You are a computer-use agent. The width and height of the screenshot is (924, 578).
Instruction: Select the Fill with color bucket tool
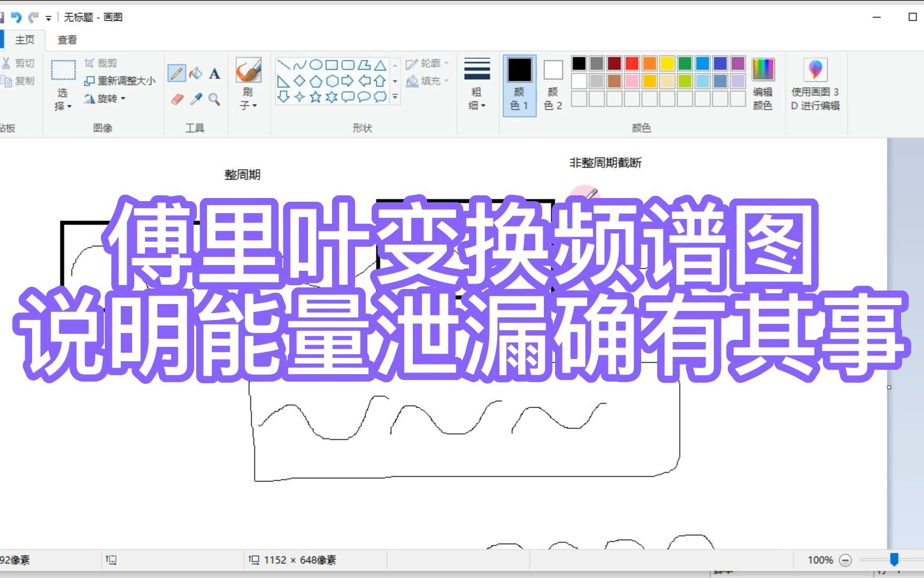point(196,73)
